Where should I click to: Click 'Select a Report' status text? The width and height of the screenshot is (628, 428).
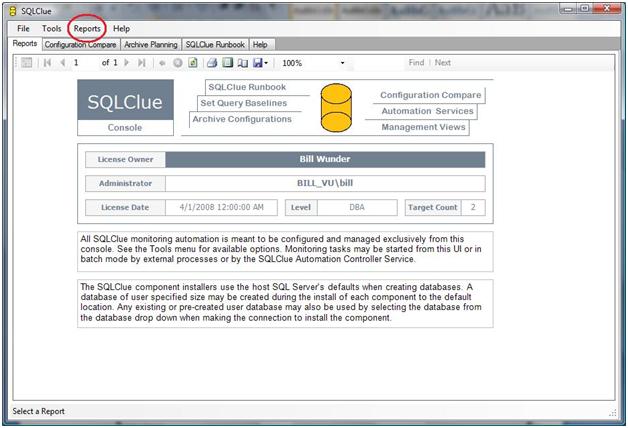[x=38, y=411]
